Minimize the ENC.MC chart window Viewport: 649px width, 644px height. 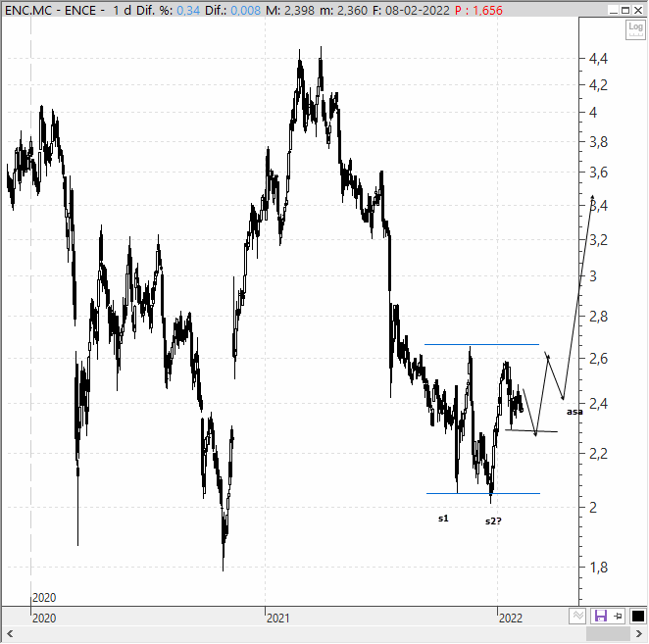coord(614,10)
